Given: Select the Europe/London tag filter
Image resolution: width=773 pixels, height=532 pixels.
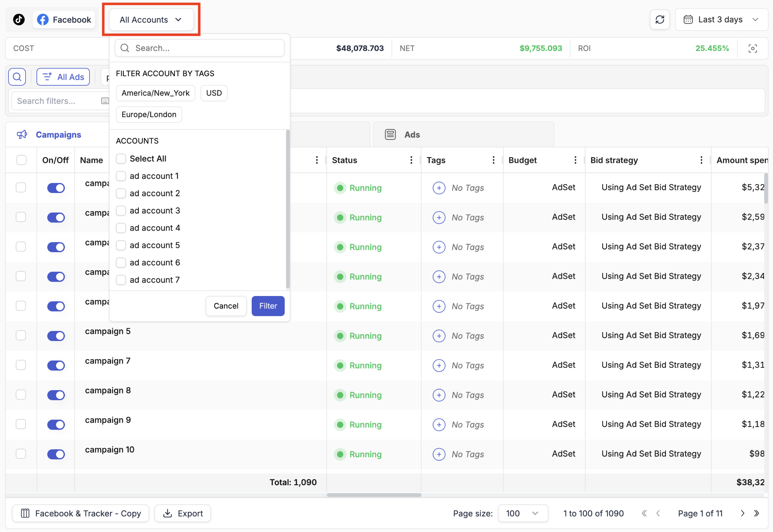Looking at the screenshot, I should (x=149, y=115).
